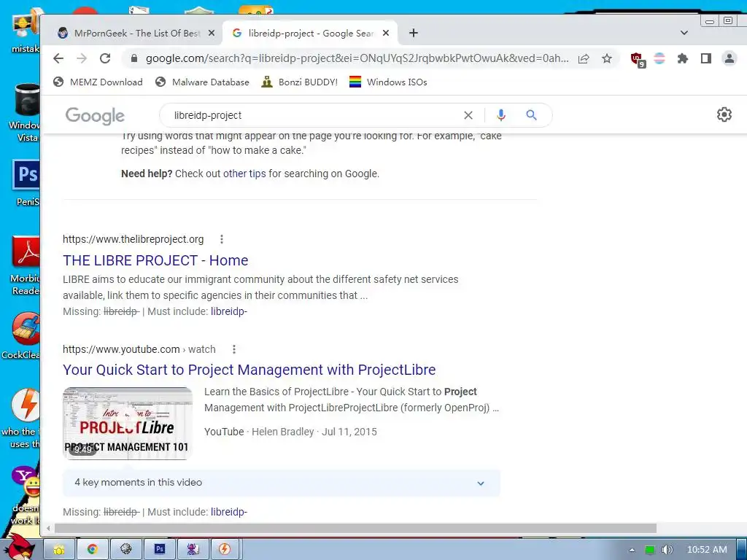Click 'libreidp-' link under Libre Project result

pyautogui.click(x=229, y=311)
